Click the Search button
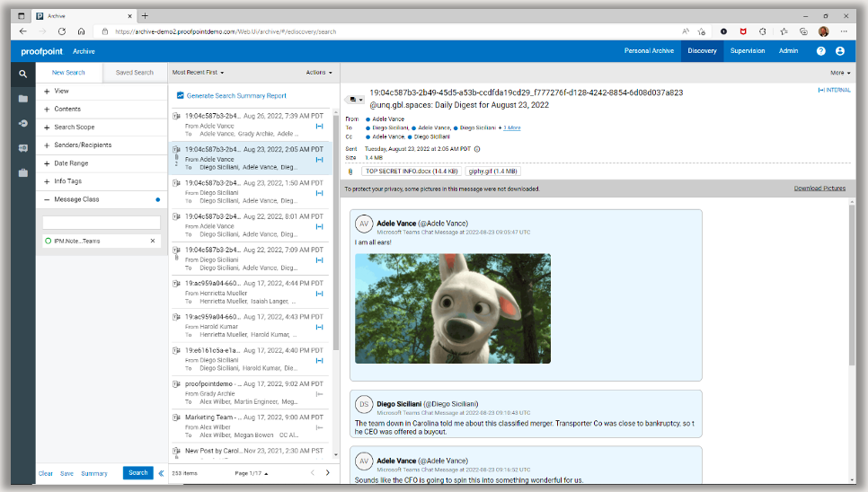 pos(137,472)
